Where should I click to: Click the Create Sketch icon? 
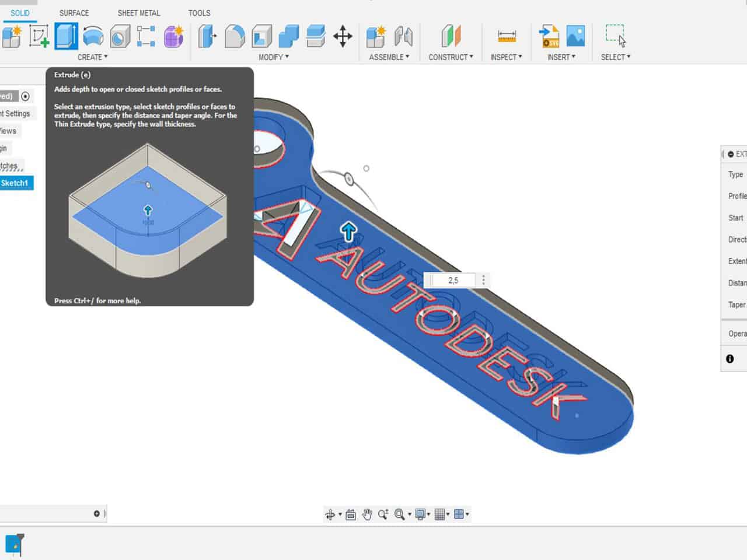tap(39, 36)
